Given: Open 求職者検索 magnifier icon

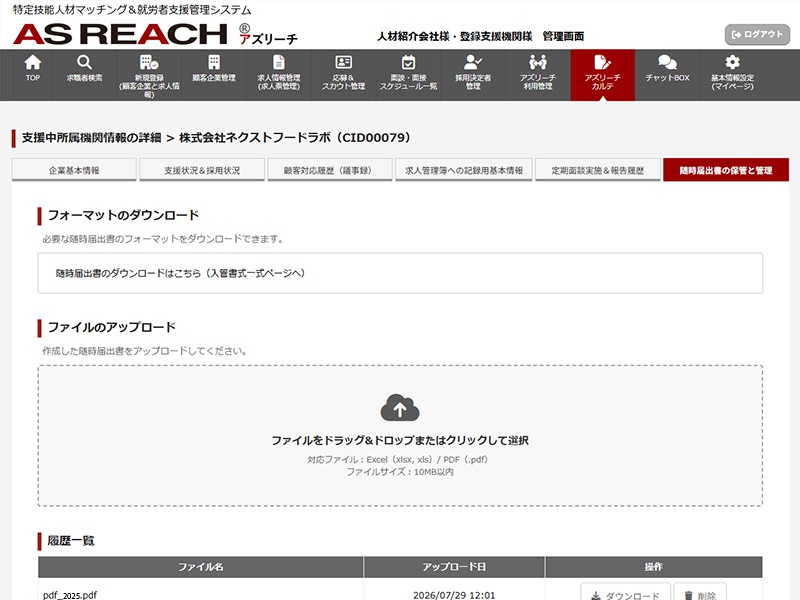Looking at the screenshot, I should tap(84, 62).
